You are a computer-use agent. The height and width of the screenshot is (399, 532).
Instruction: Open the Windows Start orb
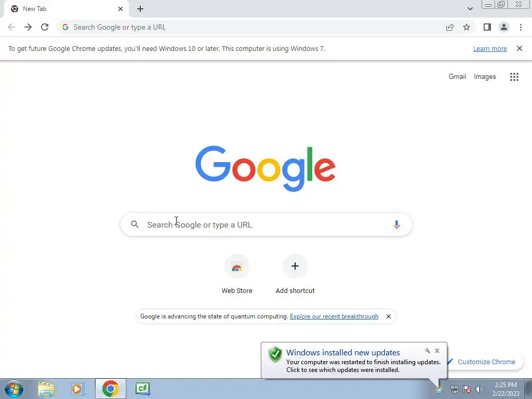pyautogui.click(x=14, y=389)
